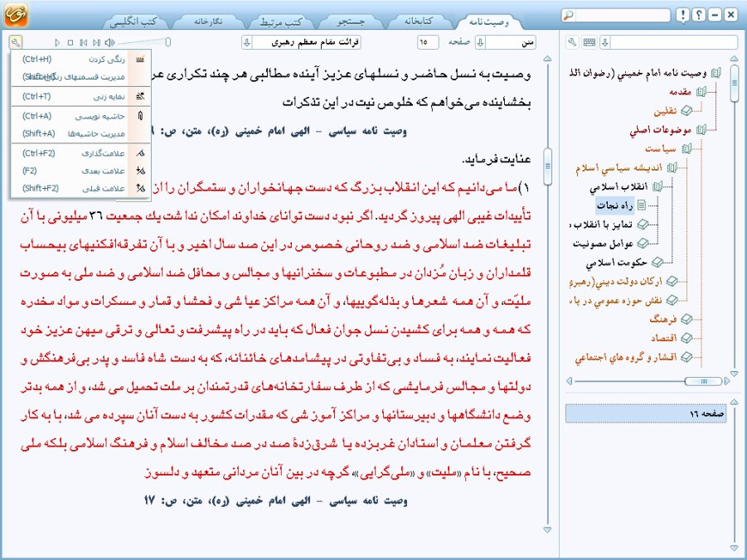Open the dropdown arrow in the tree search bar
747x560 pixels.
coord(605,42)
